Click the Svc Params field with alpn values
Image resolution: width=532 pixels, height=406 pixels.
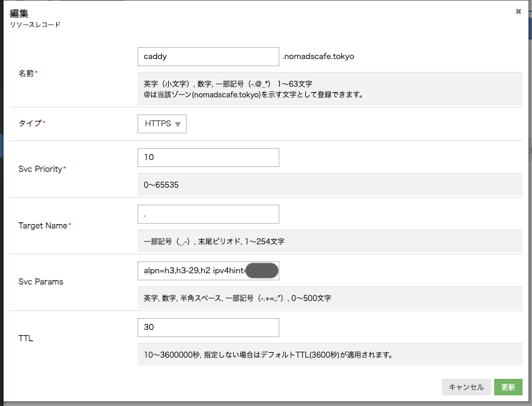195,270
